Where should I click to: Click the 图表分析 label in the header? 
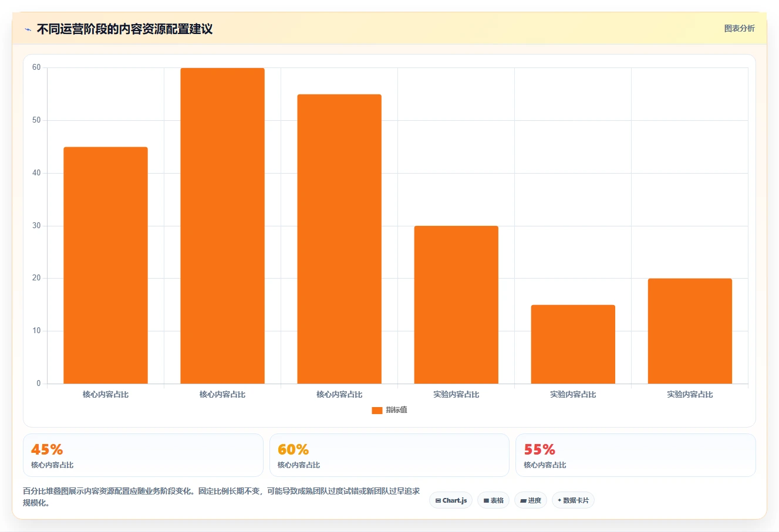(x=739, y=28)
